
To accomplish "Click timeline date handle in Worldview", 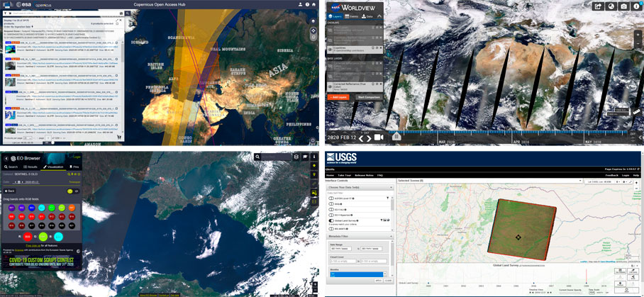I will point(396,136).
